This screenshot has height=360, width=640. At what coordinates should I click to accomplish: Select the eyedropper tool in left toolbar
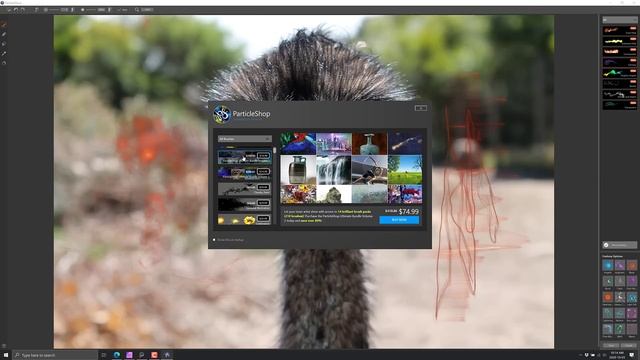click(4, 53)
